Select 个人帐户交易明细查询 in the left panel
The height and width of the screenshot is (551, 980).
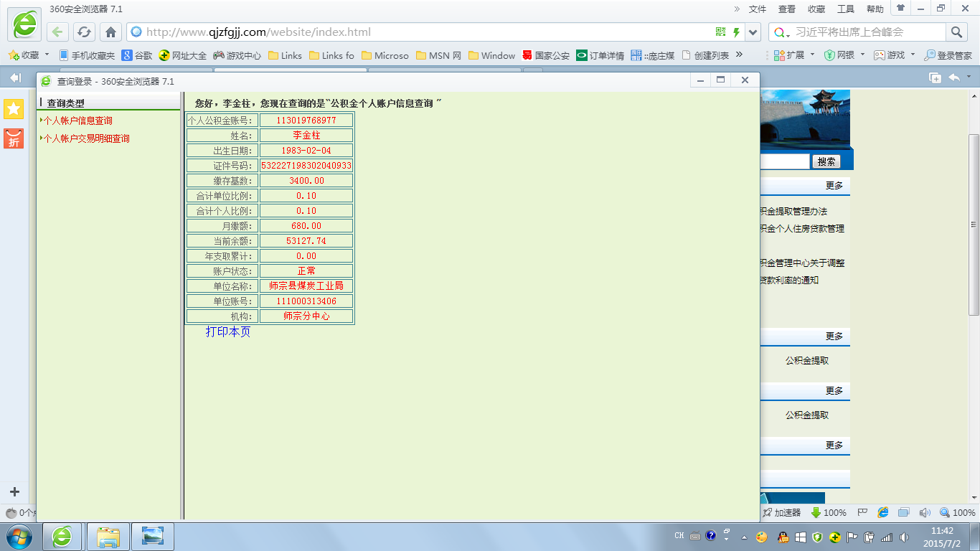(87, 138)
